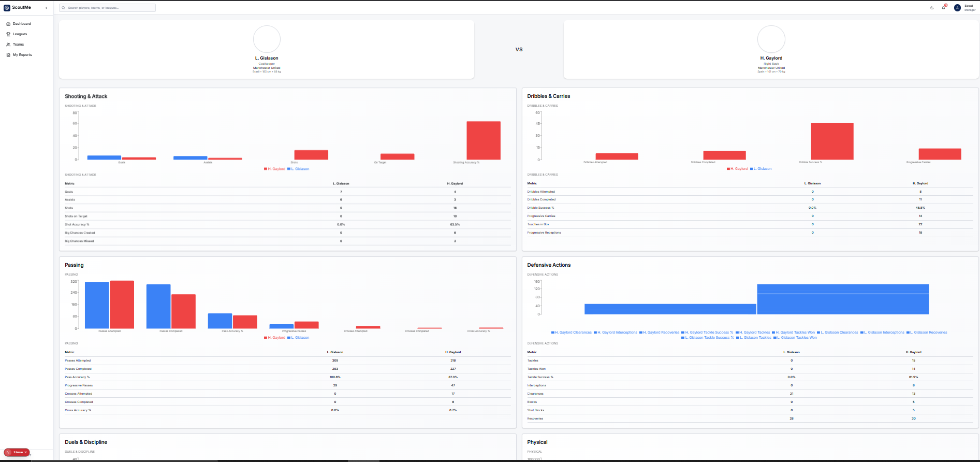Viewport: 980px width, 462px height.
Task: Click the ScoutMe logo icon
Action: click(x=7, y=8)
